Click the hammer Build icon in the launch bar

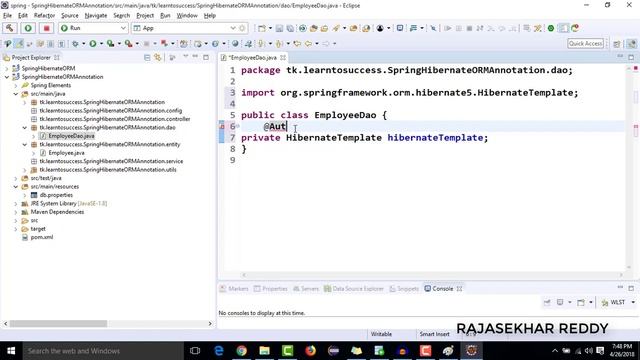[x=9, y=28]
